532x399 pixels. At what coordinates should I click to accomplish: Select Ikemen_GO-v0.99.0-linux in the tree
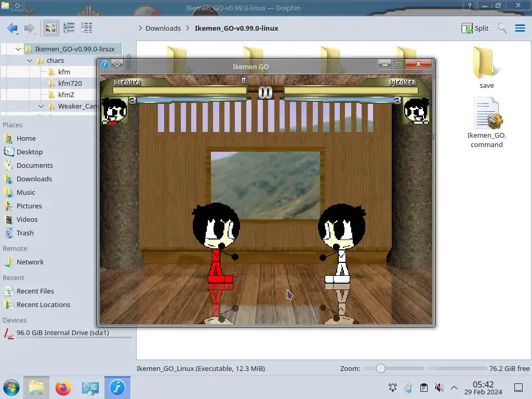(x=75, y=49)
